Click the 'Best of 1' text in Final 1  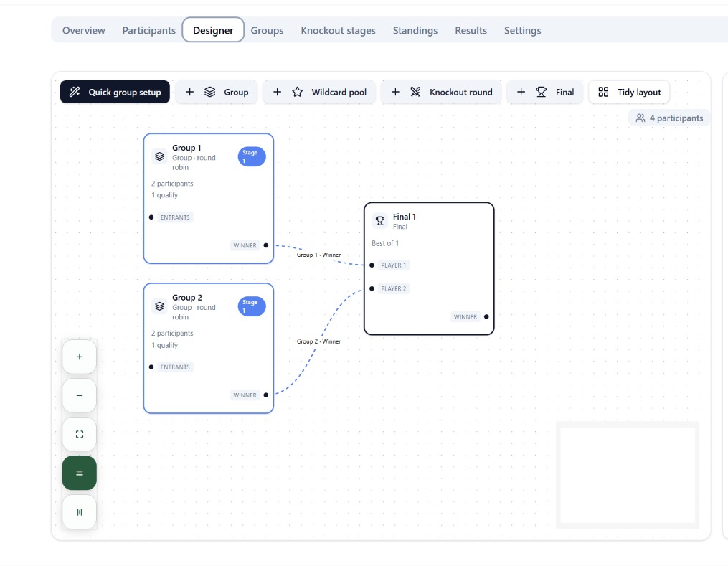(385, 243)
